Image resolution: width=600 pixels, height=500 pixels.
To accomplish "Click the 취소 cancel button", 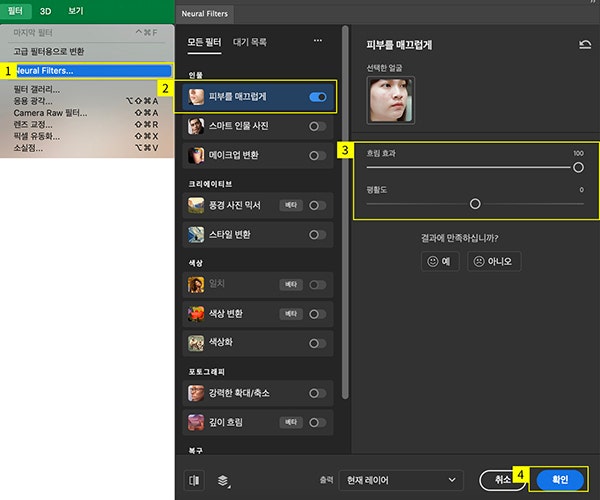I will click(x=503, y=480).
